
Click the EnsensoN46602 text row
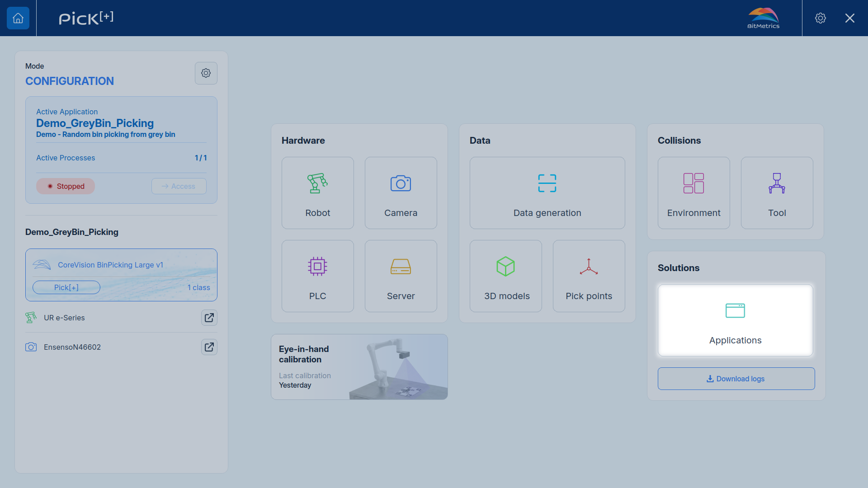pyautogui.click(x=72, y=347)
